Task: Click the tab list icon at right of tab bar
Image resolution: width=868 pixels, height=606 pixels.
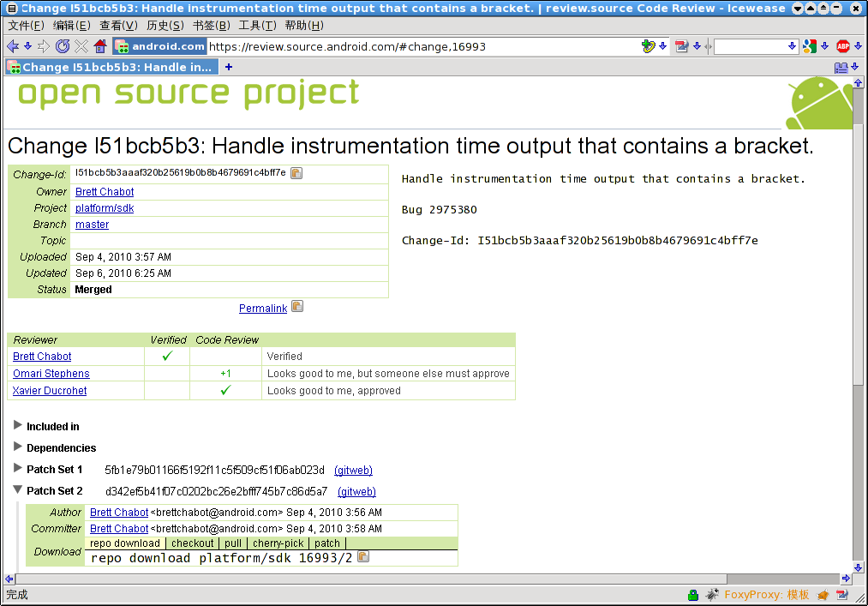Action: pos(841,68)
